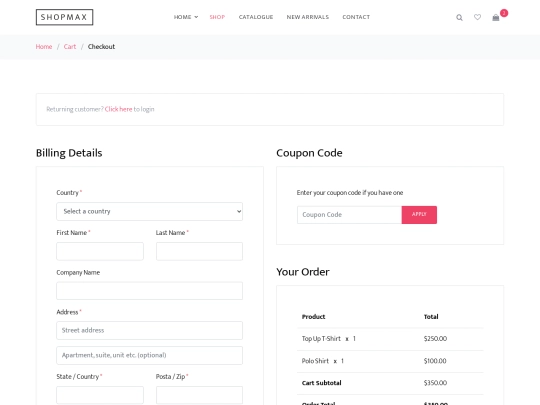Click the Top Up T-Shirt order row
Viewport: 540px width, 405px height.
tap(390, 339)
